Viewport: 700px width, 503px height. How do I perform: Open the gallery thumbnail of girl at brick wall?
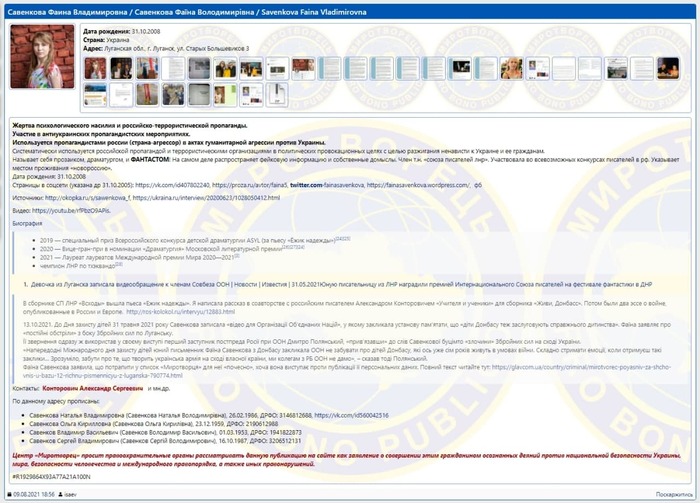coord(95,68)
